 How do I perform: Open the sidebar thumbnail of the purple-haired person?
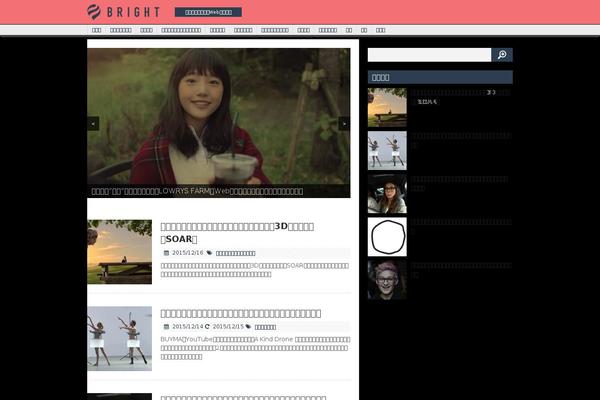point(387,280)
